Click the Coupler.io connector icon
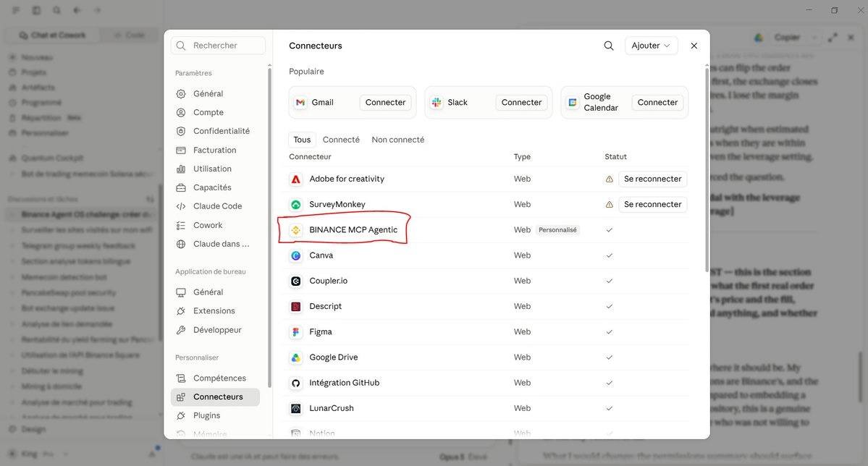The height and width of the screenshot is (466, 868). (296, 281)
